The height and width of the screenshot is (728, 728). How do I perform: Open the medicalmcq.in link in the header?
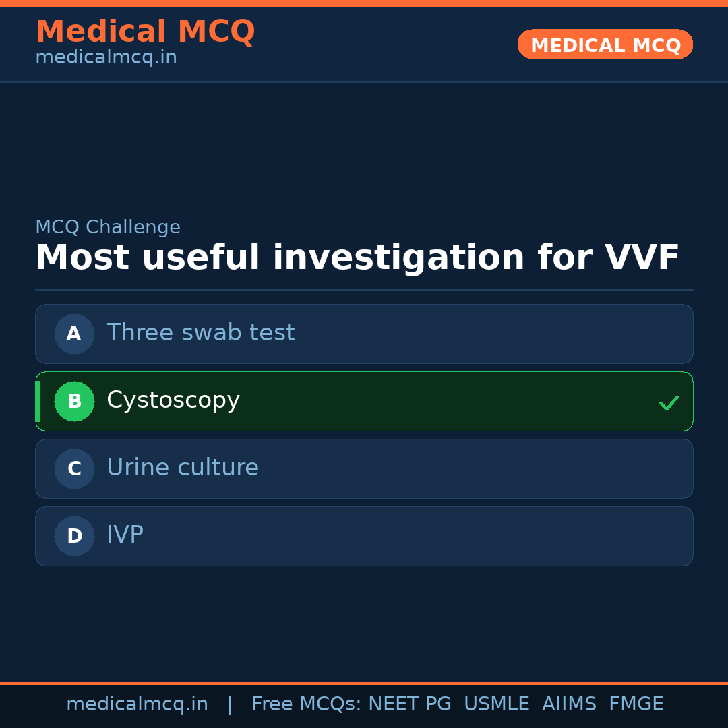106,58
